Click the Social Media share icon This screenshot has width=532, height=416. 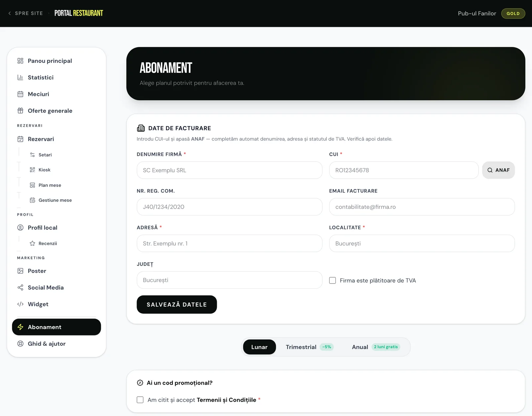tap(20, 288)
